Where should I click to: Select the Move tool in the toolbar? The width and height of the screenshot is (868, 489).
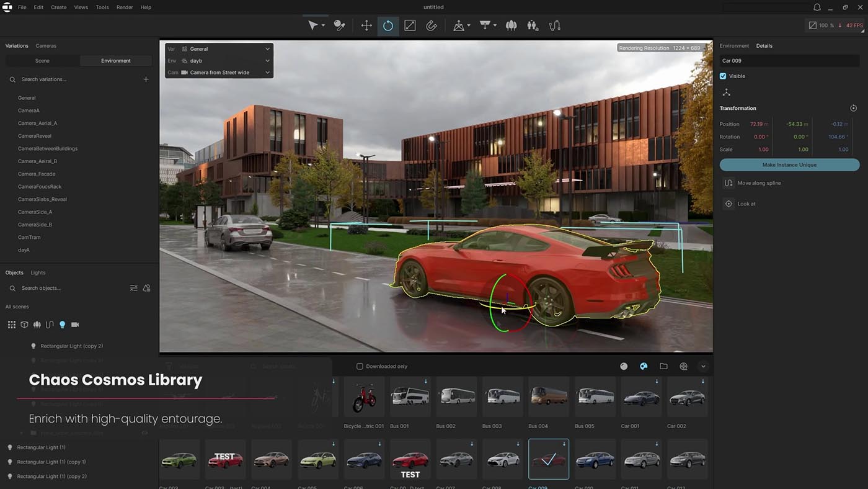[366, 25]
